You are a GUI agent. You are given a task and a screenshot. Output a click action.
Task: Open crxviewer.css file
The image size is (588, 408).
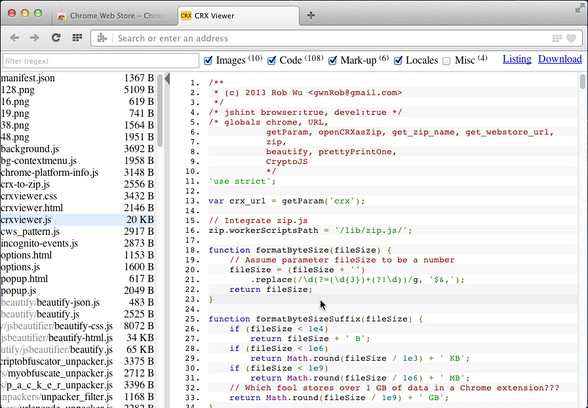click(77, 196)
